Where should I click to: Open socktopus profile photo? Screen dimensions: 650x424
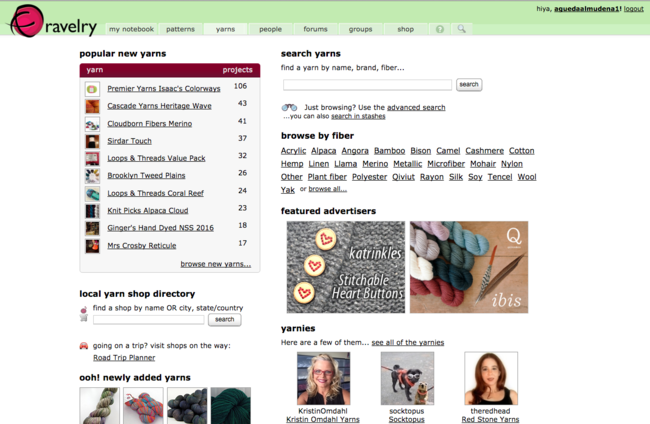(x=407, y=378)
